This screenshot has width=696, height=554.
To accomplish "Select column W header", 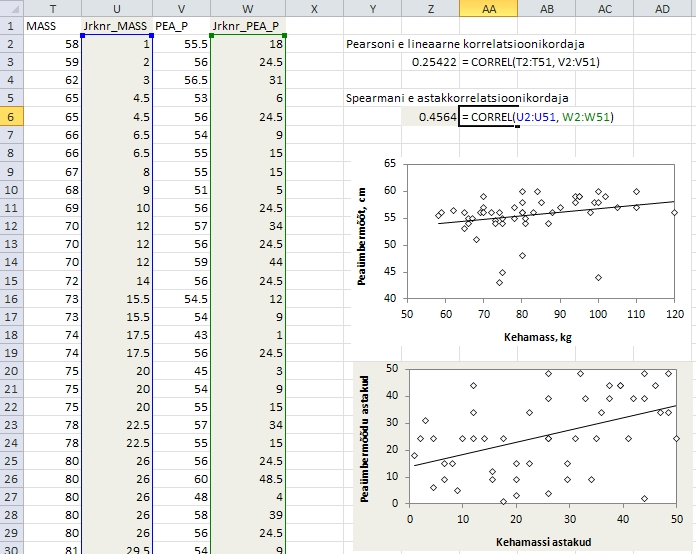I will tap(249, 8).
